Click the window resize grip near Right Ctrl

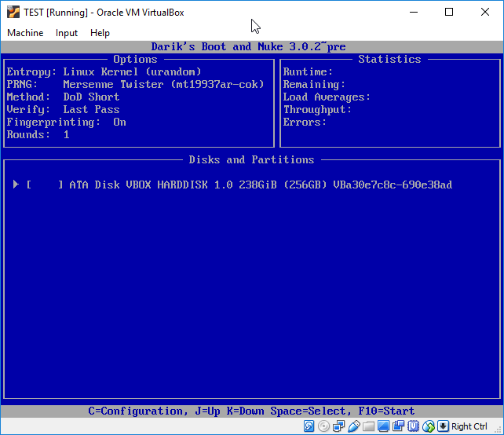click(499, 430)
